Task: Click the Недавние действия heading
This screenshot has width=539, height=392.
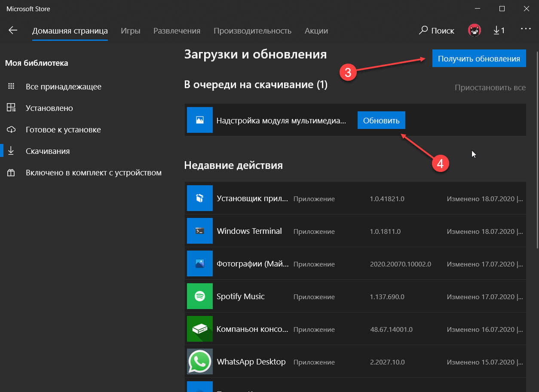Action: pos(233,165)
